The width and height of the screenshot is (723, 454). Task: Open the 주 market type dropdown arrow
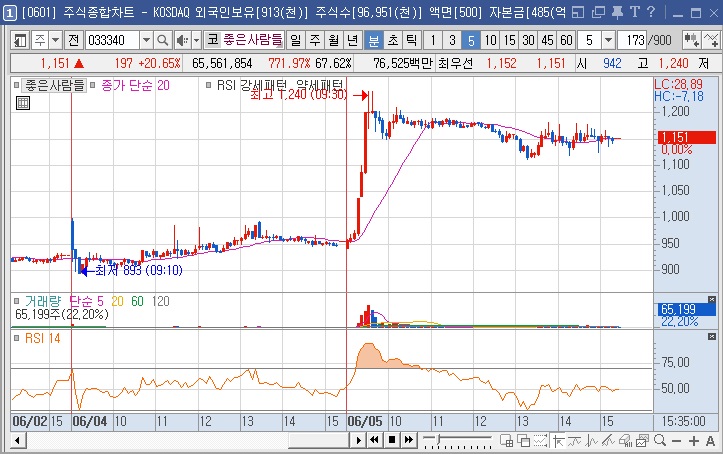click(x=55, y=41)
